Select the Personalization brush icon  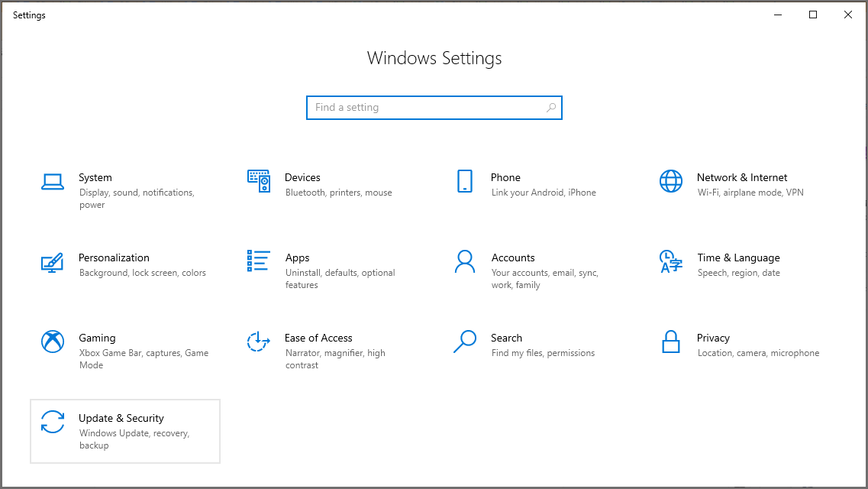pyautogui.click(x=52, y=261)
